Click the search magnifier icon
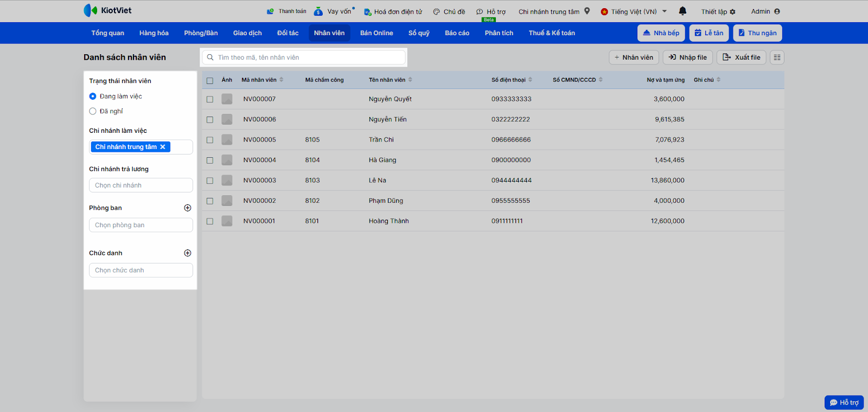This screenshot has height=412, width=868. coord(210,57)
